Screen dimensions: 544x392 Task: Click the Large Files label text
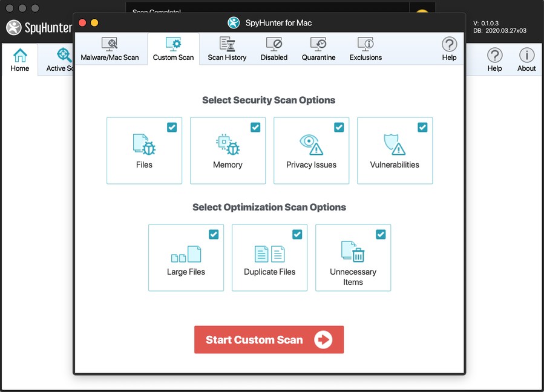click(186, 272)
